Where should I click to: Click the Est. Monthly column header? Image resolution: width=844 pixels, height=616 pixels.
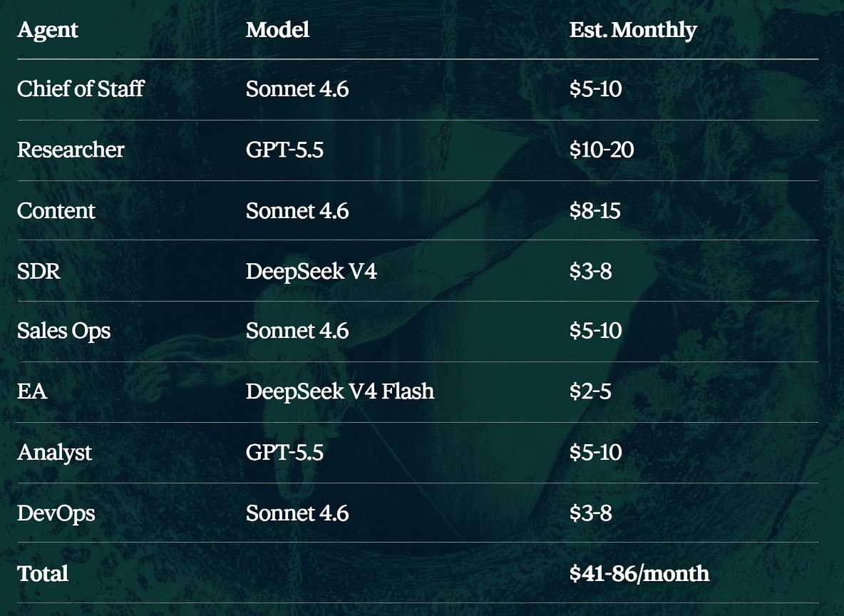point(633,30)
